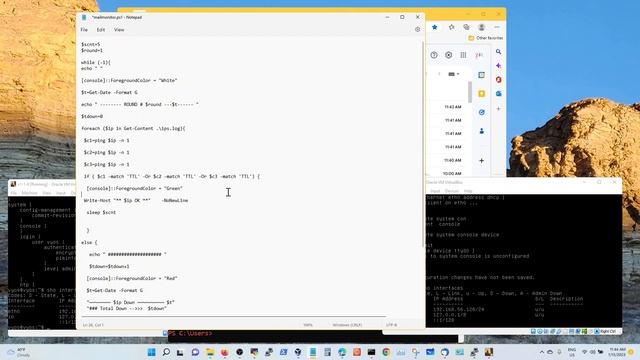Image resolution: width=640 pixels, height=360 pixels.
Task: Open Discover sparkle icon in Edge sidebar
Action: click(x=498, y=66)
